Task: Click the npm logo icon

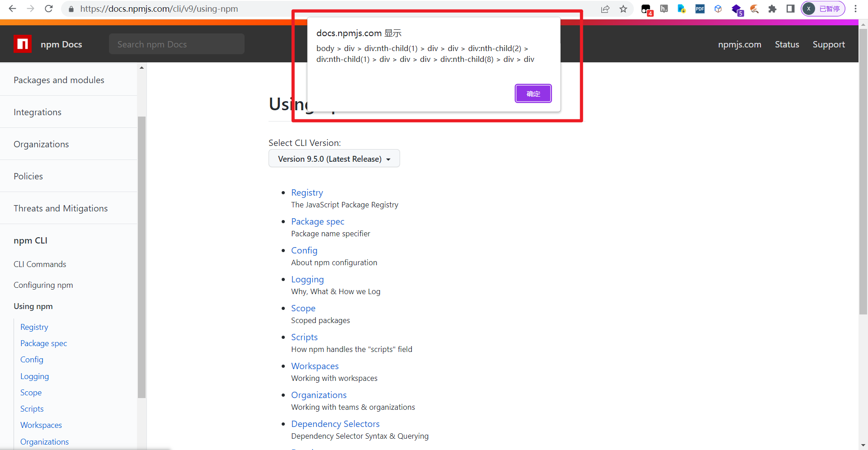Action: tap(23, 44)
